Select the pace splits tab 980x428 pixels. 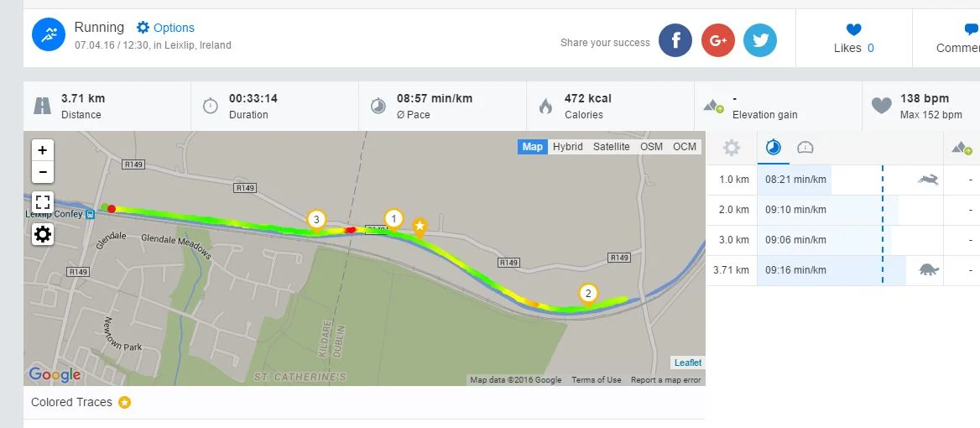774,149
